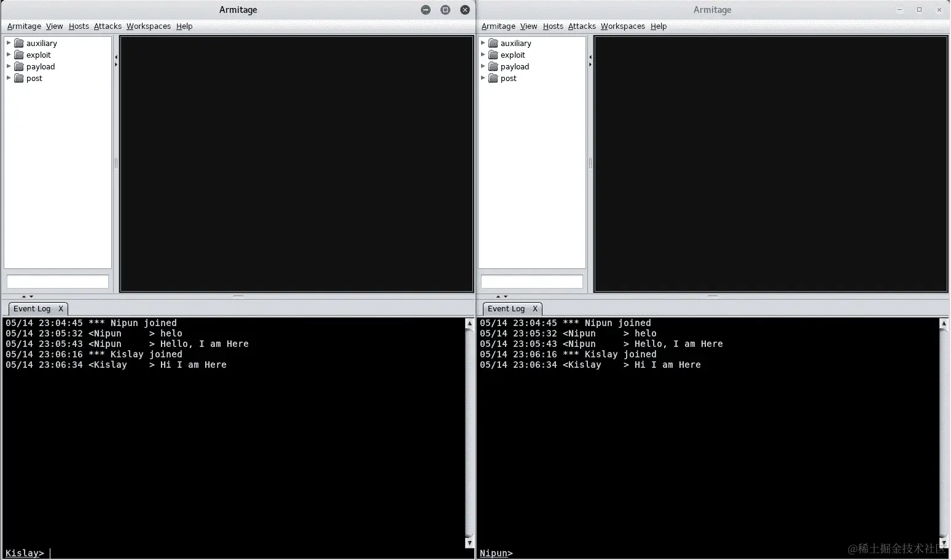Screen dimensions: 951x560
Task: Expand payload tree arrow in right window
Action: 483,66
